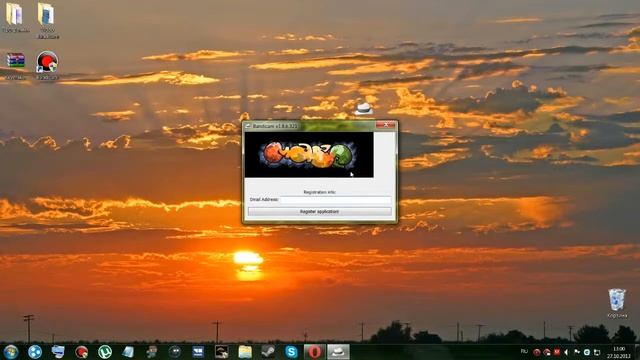The height and width of the screenshot is (360, 640).
Task: Open the blue circular app in taskbar
Action: click(35, 351)
